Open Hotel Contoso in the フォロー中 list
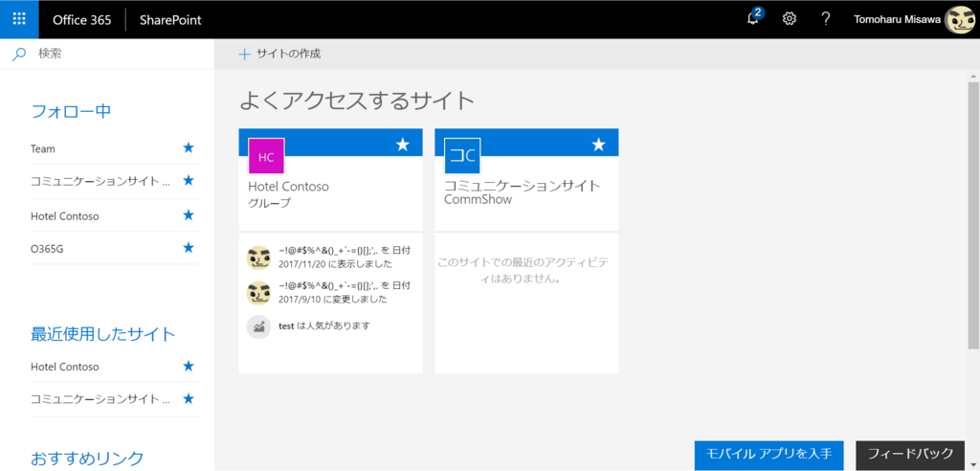This screenshot has width=980, height=471. pyautogui.click(x=65, y=215)
